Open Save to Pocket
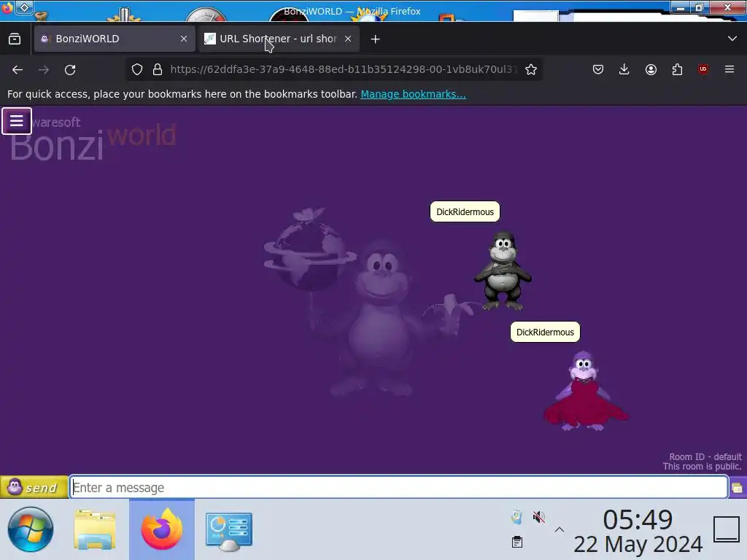The image size is (747, 560). pos(598,69)
